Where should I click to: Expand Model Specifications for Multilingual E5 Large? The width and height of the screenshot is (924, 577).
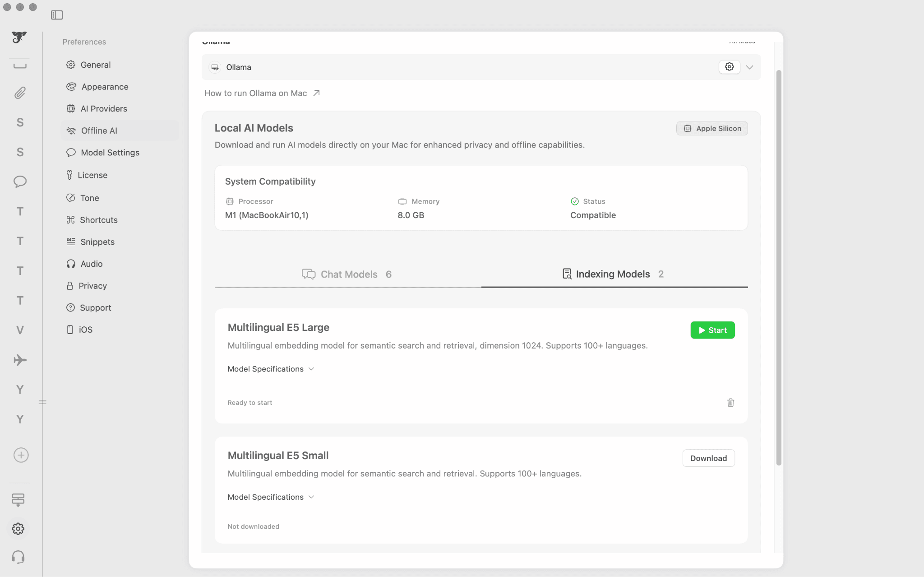271,368
